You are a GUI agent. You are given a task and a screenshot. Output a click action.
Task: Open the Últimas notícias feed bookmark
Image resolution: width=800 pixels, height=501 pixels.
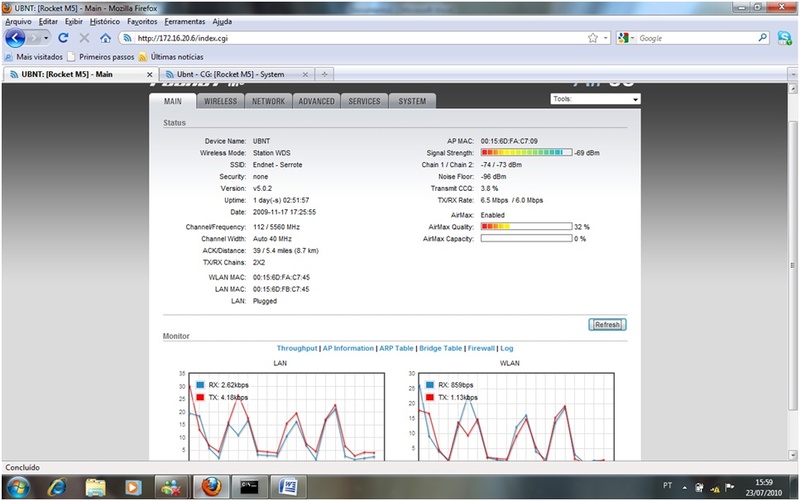pyautogui.click(x=171, y=57)
